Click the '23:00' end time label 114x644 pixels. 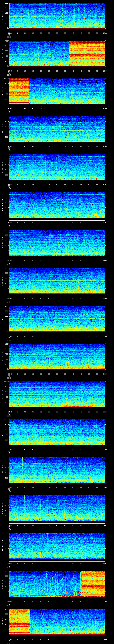click(x=105, y=336)
